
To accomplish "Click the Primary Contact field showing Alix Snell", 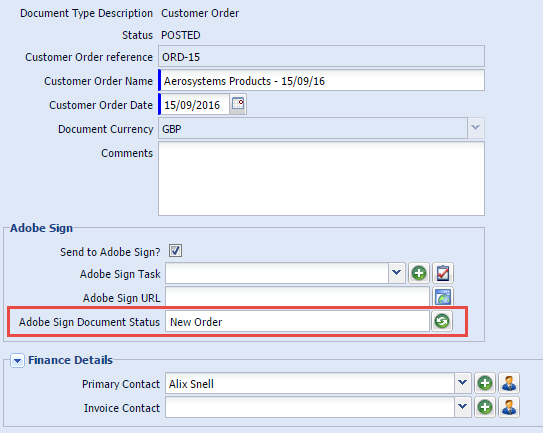I will click(310, 383).
